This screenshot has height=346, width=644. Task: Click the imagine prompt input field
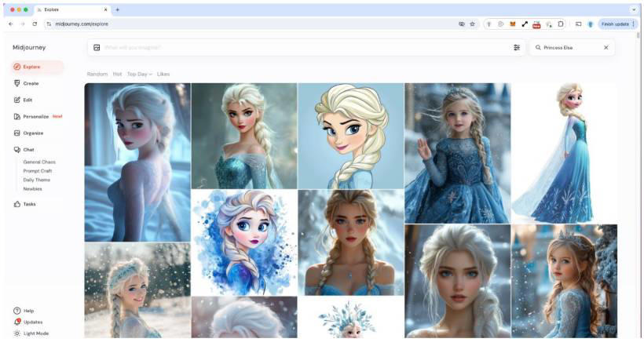(306, 48)
